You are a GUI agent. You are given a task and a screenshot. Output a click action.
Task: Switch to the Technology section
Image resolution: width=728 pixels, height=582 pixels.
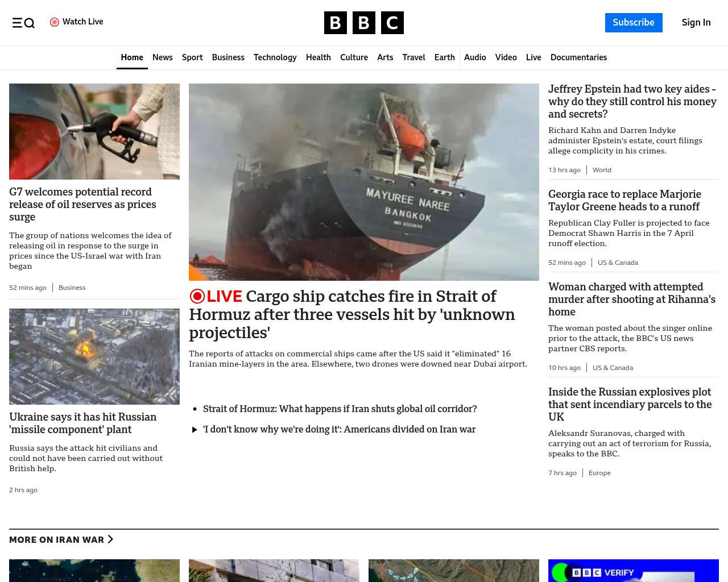275,57
